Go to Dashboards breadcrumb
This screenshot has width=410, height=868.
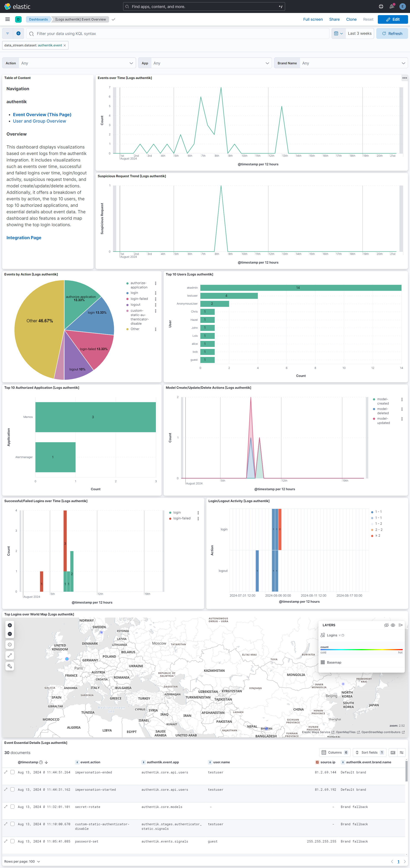pos(38,20)
